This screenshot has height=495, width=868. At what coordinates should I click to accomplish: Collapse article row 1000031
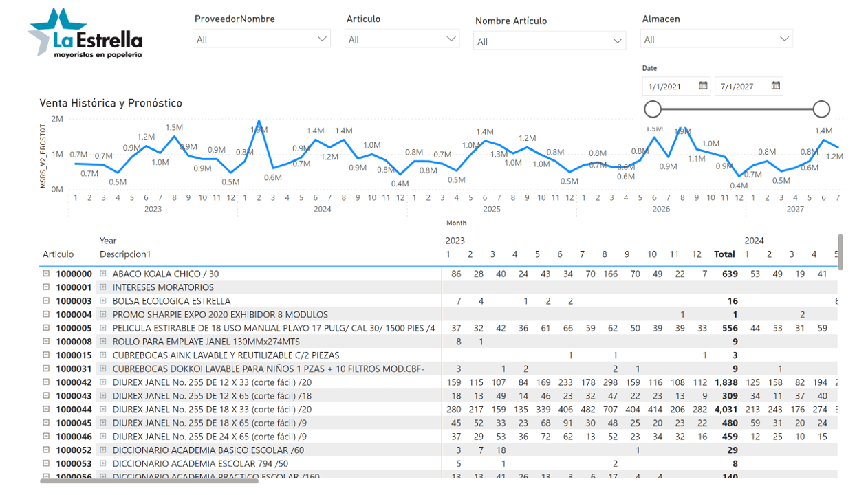(47, 368)
